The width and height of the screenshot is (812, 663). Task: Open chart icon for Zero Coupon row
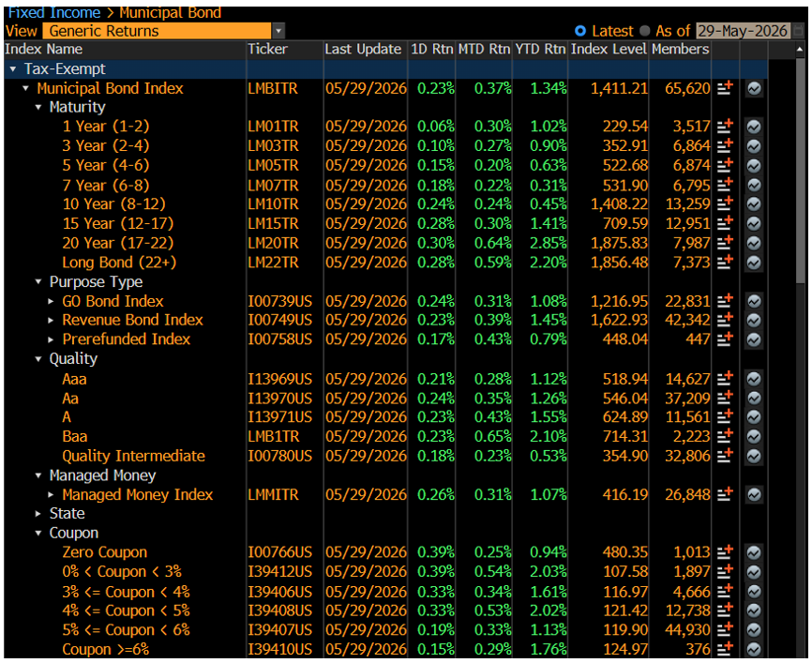click(754, 552)
